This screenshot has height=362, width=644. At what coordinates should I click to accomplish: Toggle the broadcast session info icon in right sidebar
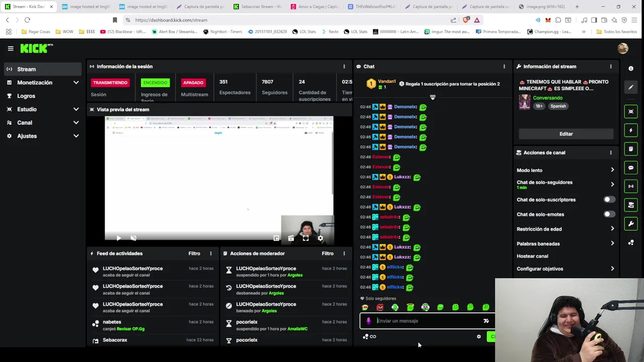click(631, 186)
